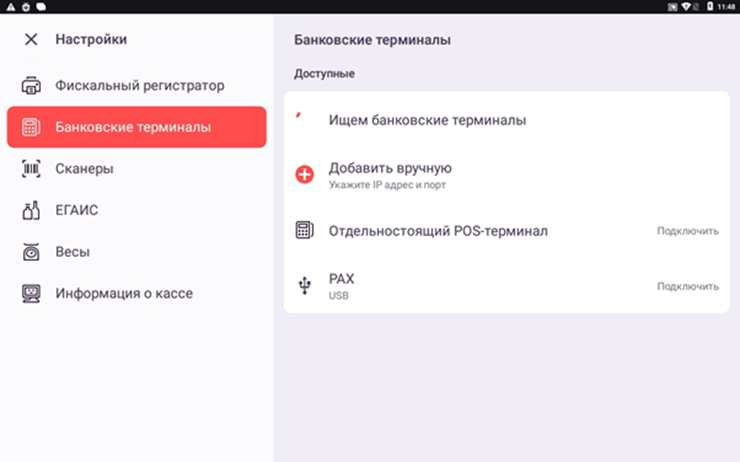Viewport: 740px width, 462px height.
Task: Click the POS terminal icon in the available list
Action: pyautogui.click(x=304, y=230)
